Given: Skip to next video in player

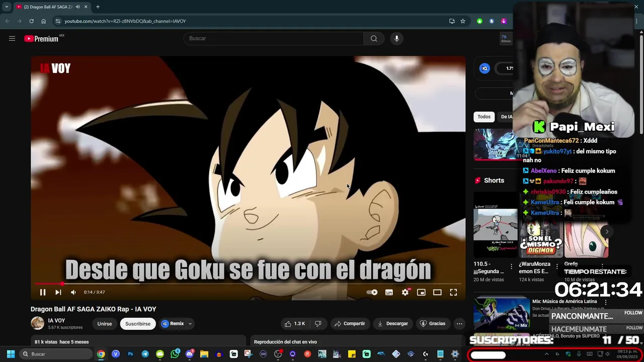Looking at the screenshot, I should 58,292.
